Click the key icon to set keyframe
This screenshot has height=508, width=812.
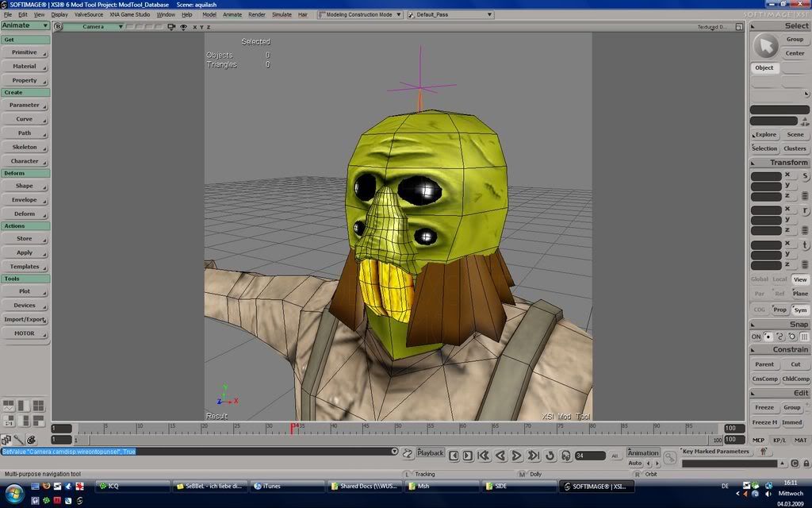tap(669, 457)
